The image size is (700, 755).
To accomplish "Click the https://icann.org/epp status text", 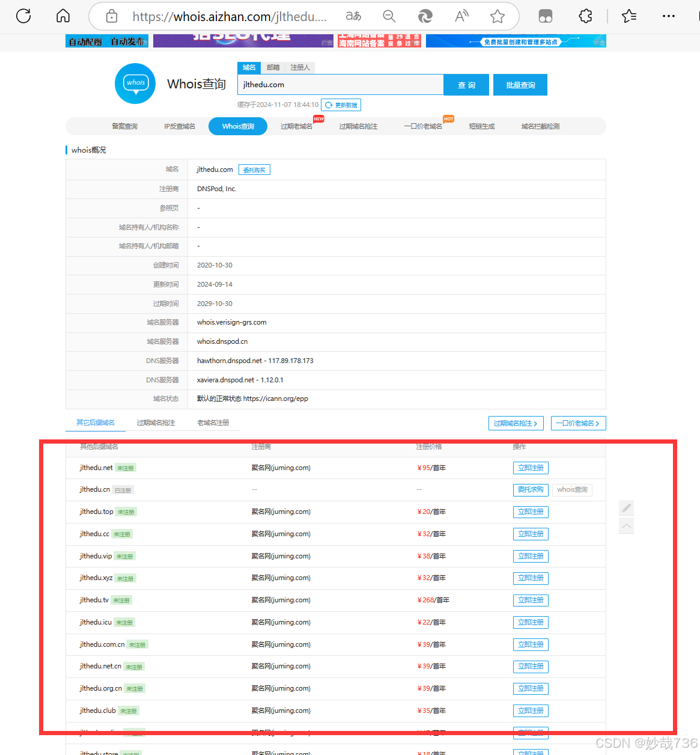I will pos(275,399).
